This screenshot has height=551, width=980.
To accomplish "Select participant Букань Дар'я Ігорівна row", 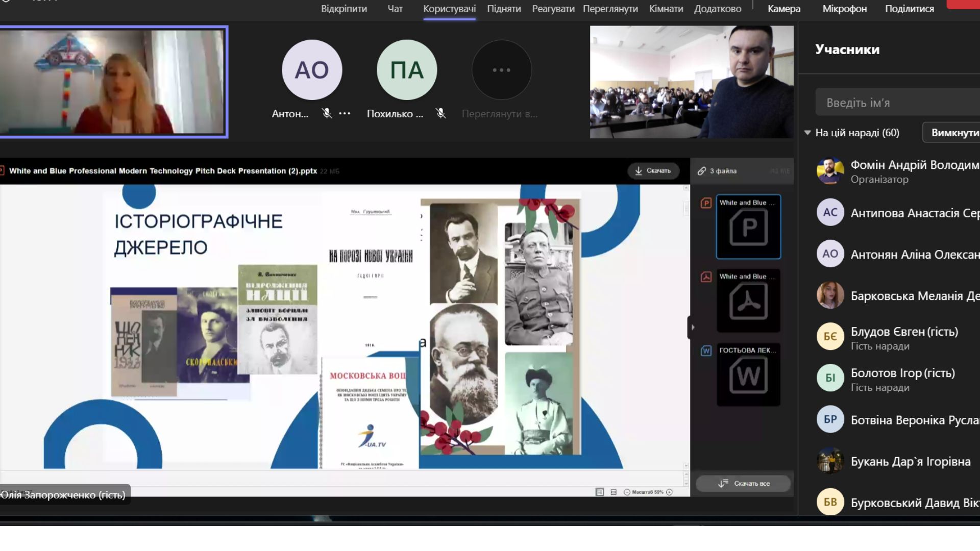I will point(891,461).
